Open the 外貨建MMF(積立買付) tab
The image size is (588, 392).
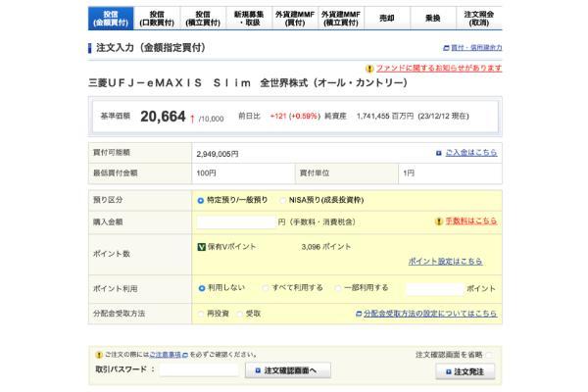coord(341,19)
